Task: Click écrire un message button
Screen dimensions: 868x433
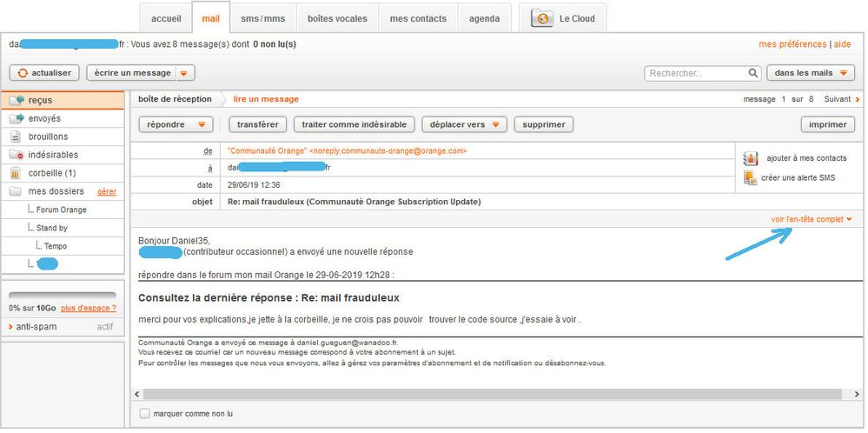Action: 132,73
